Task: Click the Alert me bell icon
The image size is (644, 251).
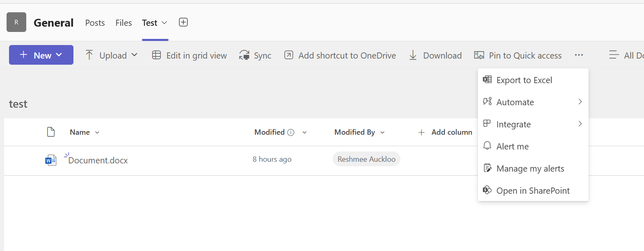Action: click(x=487, y=146)
